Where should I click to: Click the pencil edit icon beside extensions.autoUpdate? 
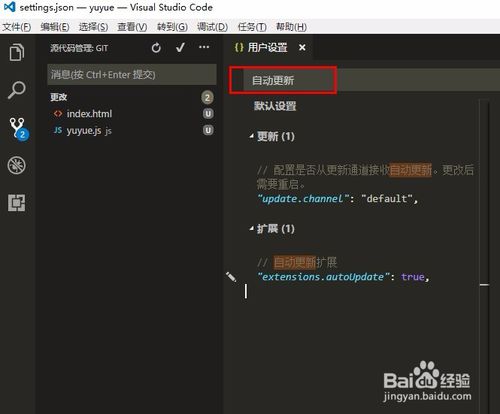231,277
